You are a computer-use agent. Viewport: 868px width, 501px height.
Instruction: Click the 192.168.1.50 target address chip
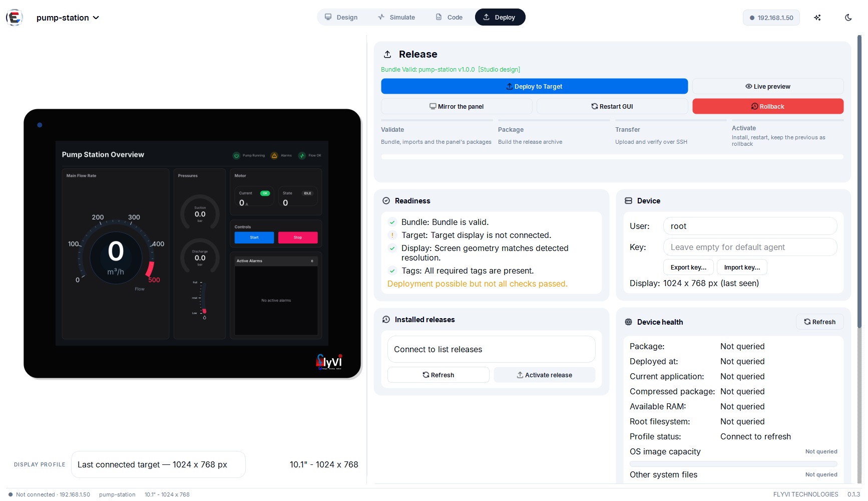771,18
